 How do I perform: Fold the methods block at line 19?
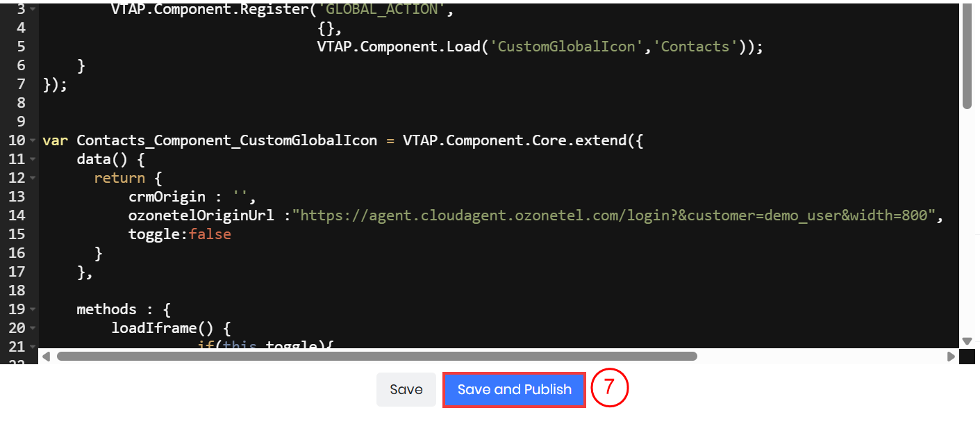[x=33, y=309]
